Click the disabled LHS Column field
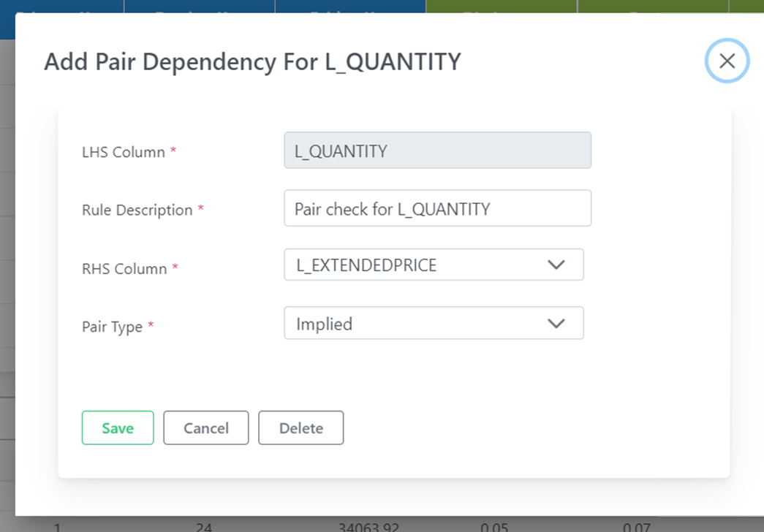Viewport: 764px width, 532px height. pos(437,151)
